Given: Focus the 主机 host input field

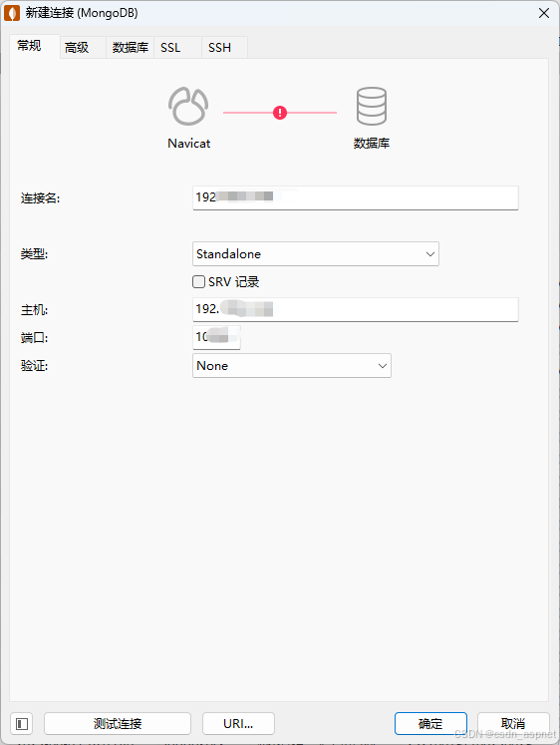Looking at the screenshot, I should point(356,309).
